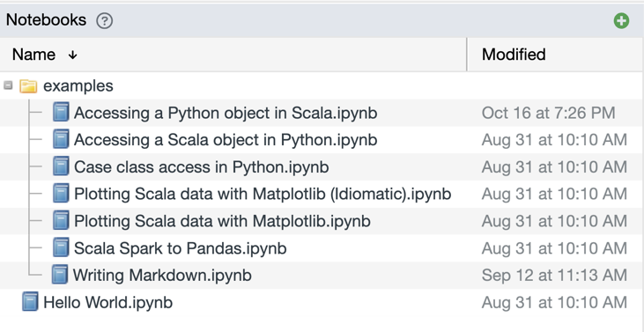Click the Notebooks panel title
Viewport: 644px width, 332px height.
click(x=46, y=19)
